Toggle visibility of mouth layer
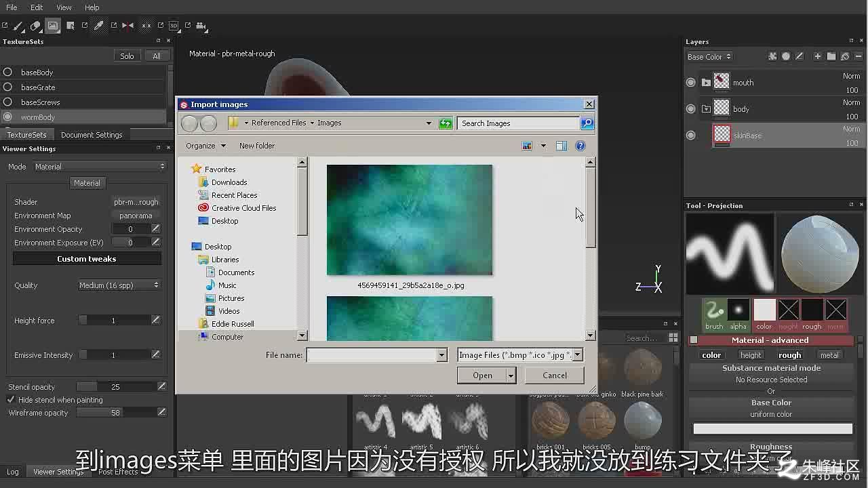The width and height of the screenshot is (868, 488). coord(691,83)
